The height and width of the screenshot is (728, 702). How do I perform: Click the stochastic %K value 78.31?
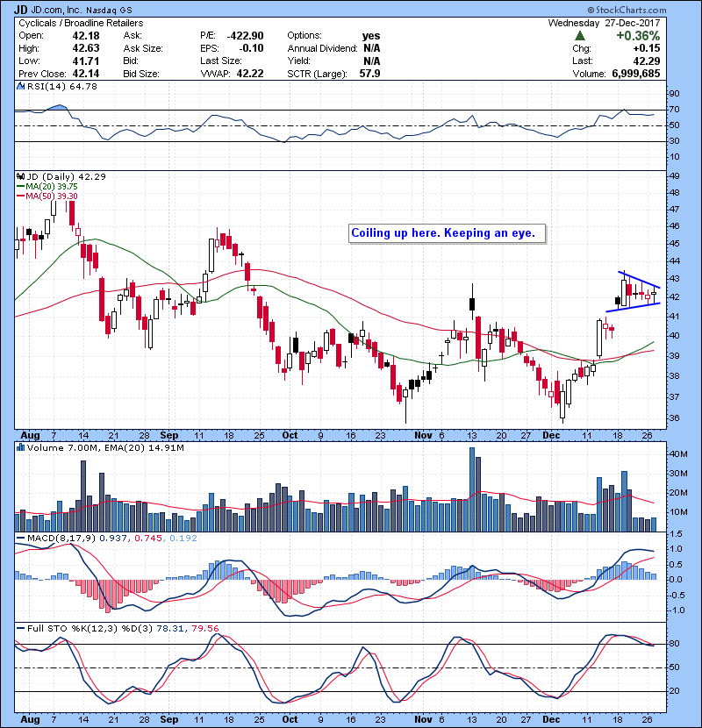pyautogui.click(x=169, y=628)
